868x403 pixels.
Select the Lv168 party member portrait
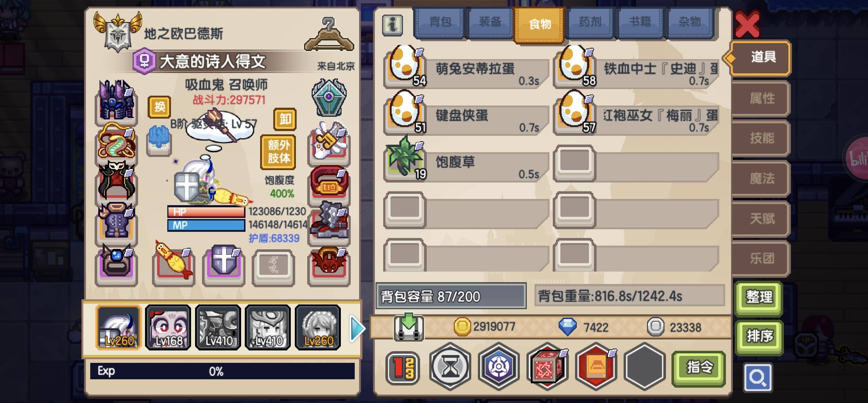pos(168,327)
